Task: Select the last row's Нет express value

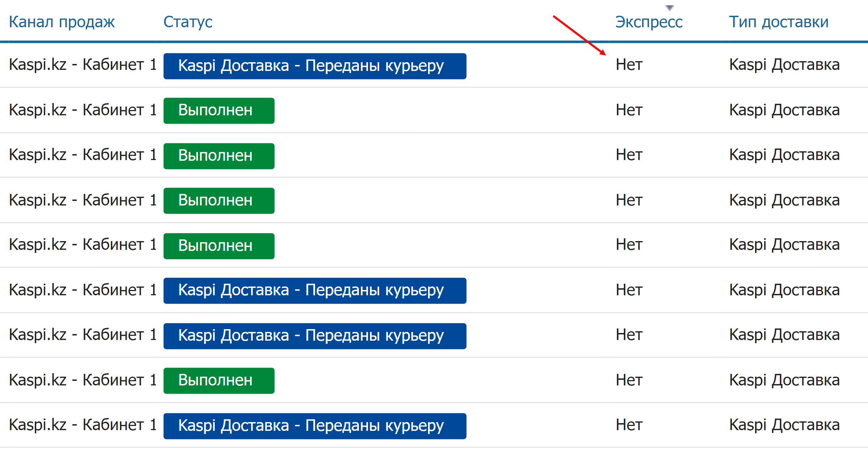Action: pyautogui.click(x=629, y=425)
